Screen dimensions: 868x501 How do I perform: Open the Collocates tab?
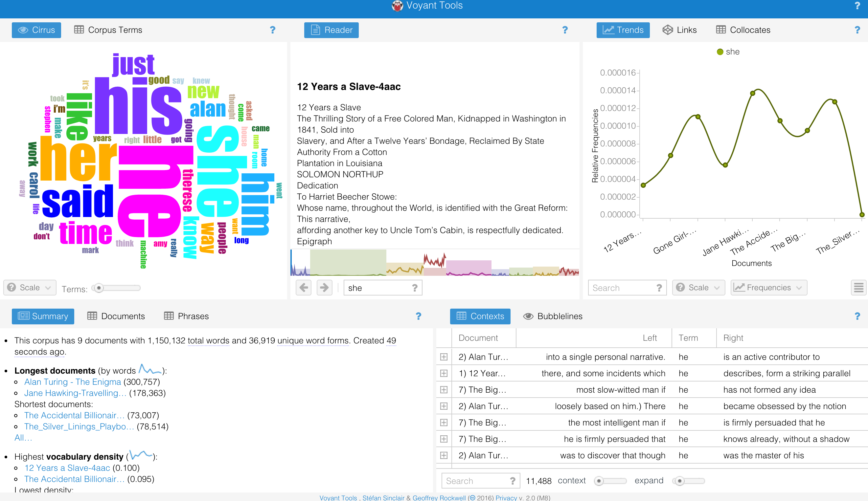click(x=743, y=30)
